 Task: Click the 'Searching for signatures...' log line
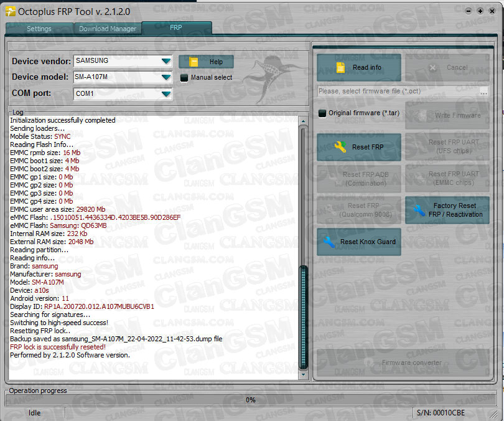50,315
